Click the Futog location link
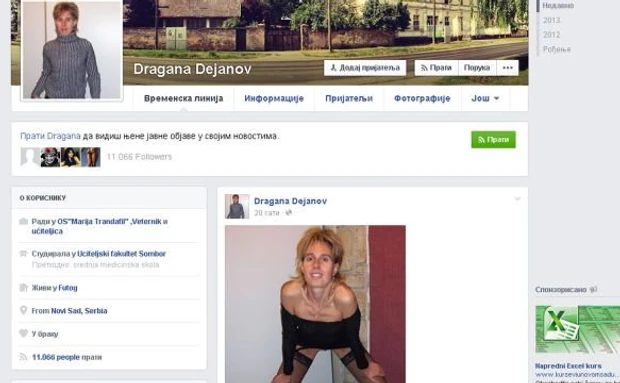Screen dimensions: 620x383 click(68, 288)
